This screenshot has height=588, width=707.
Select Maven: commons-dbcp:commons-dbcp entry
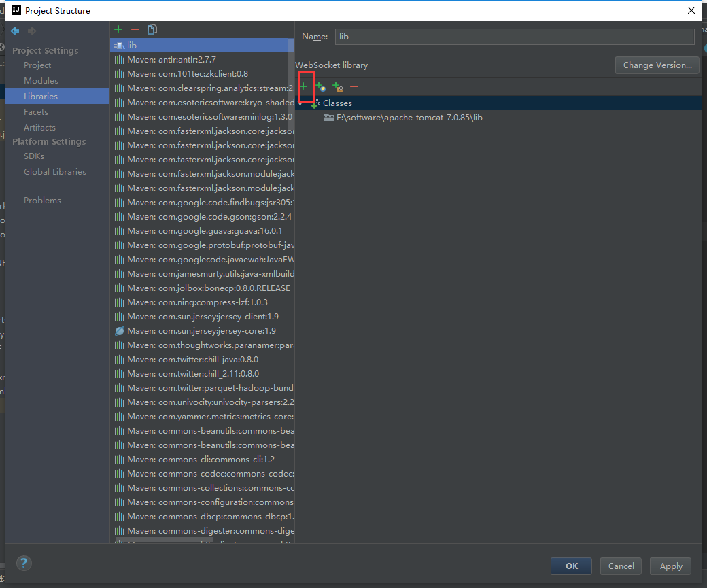(x=203, y=517)
